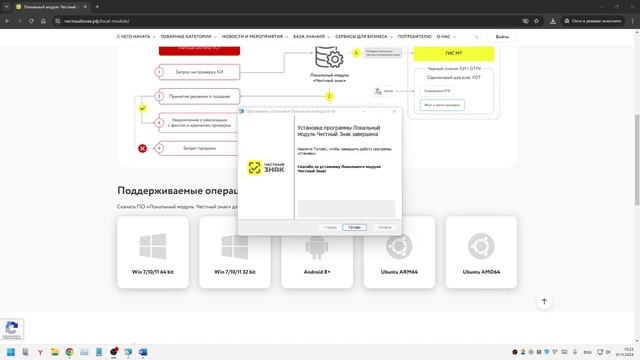The height and width of the screenshot is (360, 640).
Task: Click the site info icon in address bar
Action: pos(58,21)
